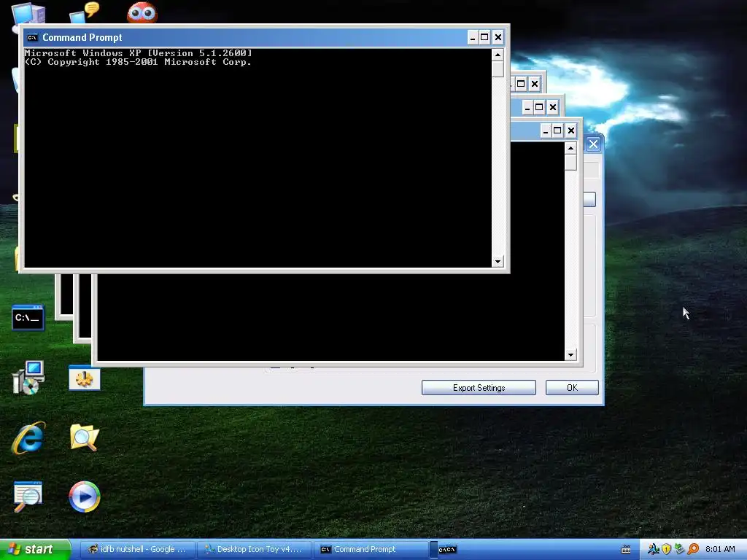
Task: Close the Desktop Icon Toy dialog with X
Action: tap(593, 144)
